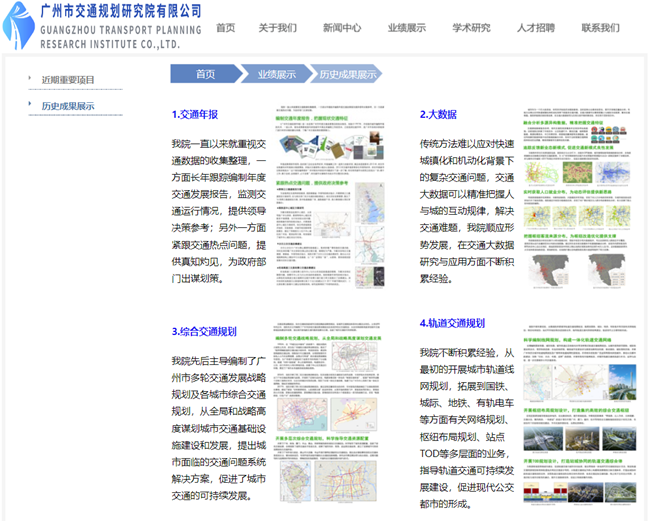Select 业绩展示 in the top navigation bar
Image resolution: width=650 pixels, height=521 pixels.
point(407,28)
